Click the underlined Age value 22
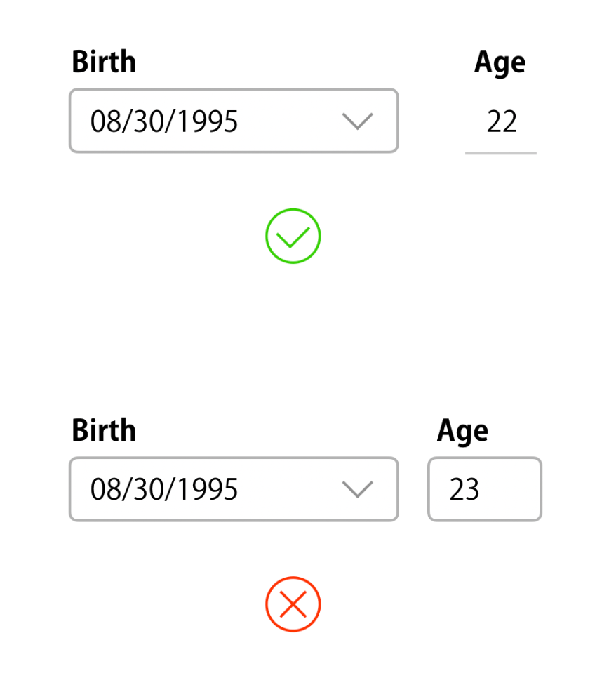The height and width of the screenshot is (692, 616). pyautogui.click(x=502, y=121)
